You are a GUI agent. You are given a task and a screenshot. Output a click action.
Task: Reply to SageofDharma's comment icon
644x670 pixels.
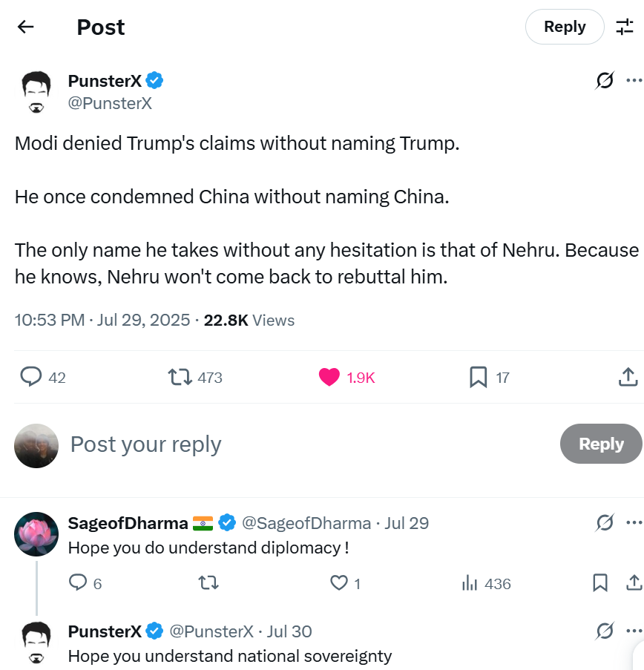[78, 583]
